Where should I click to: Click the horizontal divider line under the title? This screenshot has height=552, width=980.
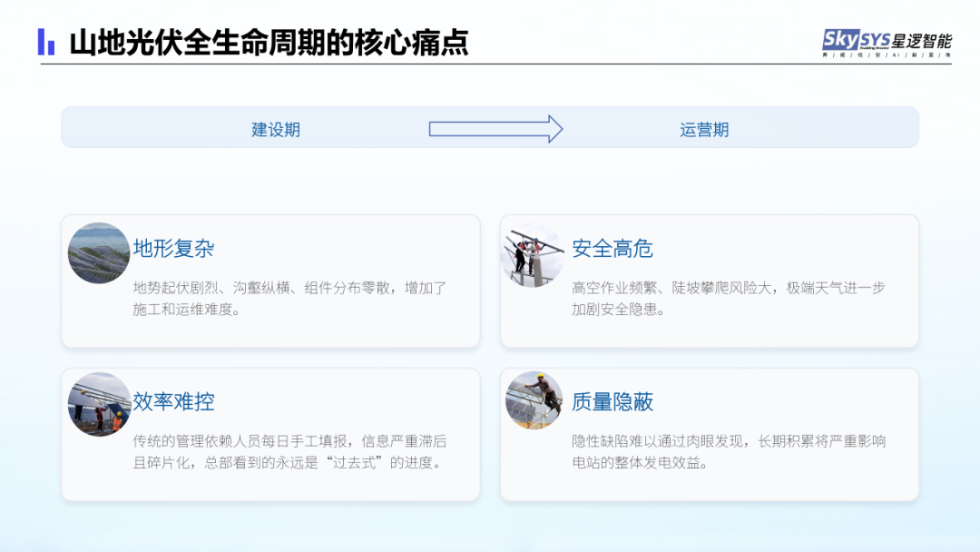click(x=490, y=64)
